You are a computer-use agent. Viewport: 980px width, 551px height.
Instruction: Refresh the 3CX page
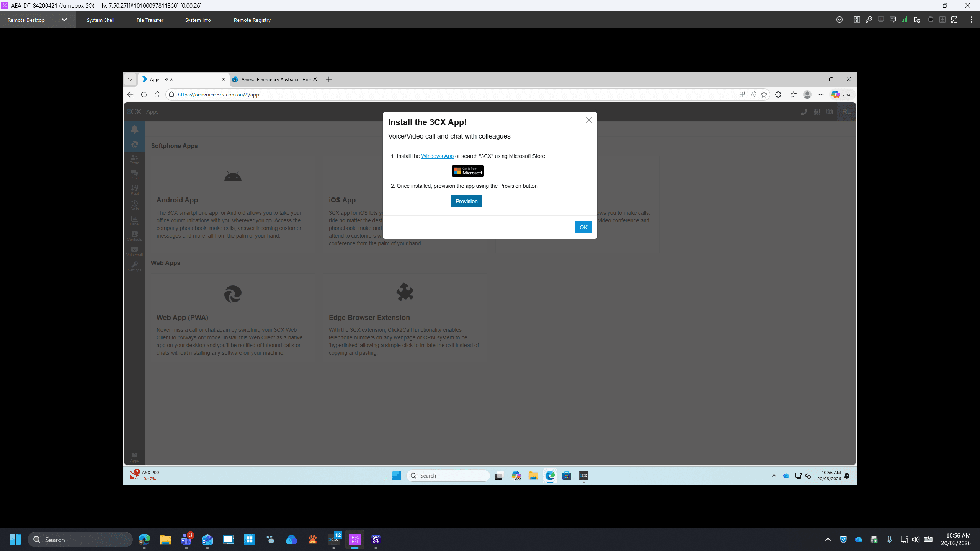point(144,95)
